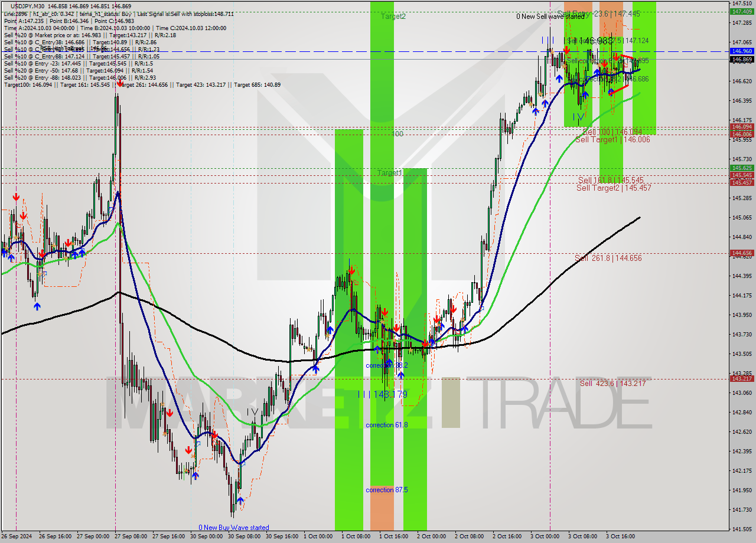The height and width of the screenshot is (543, 756).
Task: Click the 'correction 38.2' label
Action: [387, 365]
